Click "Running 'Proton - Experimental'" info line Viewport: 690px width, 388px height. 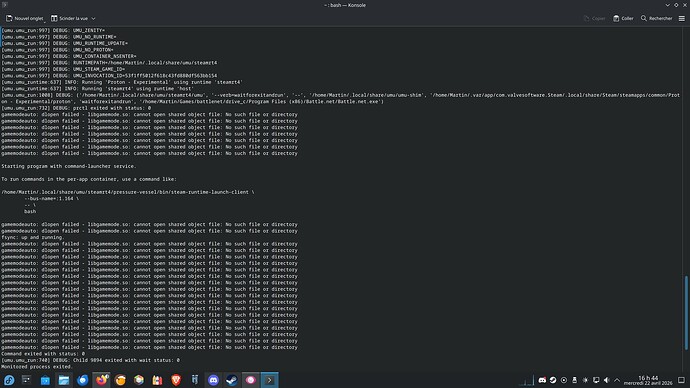pos(122,82)
